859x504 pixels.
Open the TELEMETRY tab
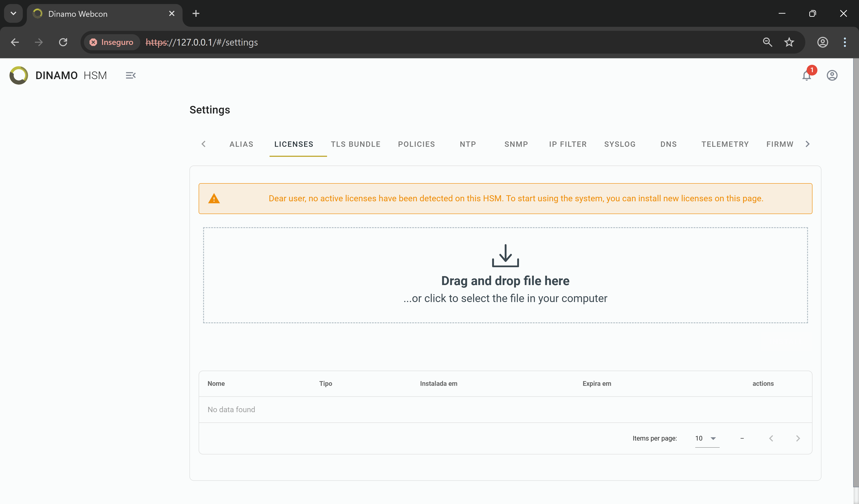click(x=725, y=144)
